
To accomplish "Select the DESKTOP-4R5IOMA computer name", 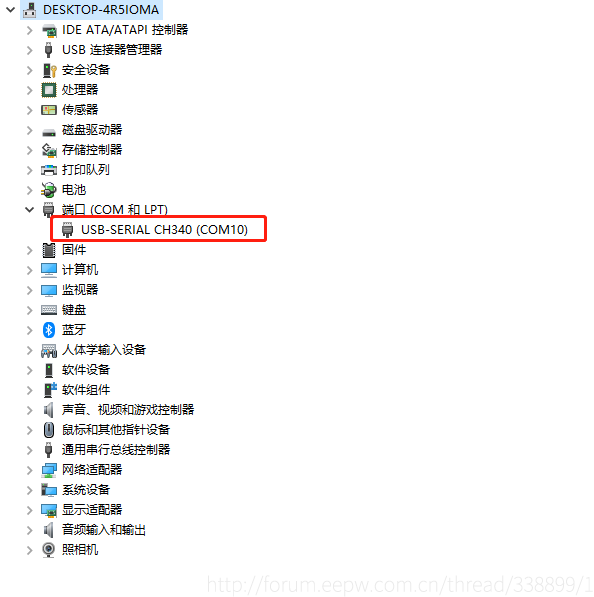I will pos(101,10).
